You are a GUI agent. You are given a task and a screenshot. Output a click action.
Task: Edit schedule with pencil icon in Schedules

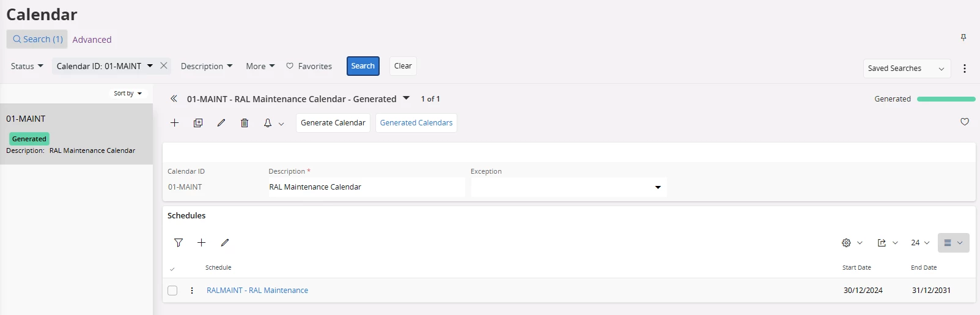[x=225, y=243]
